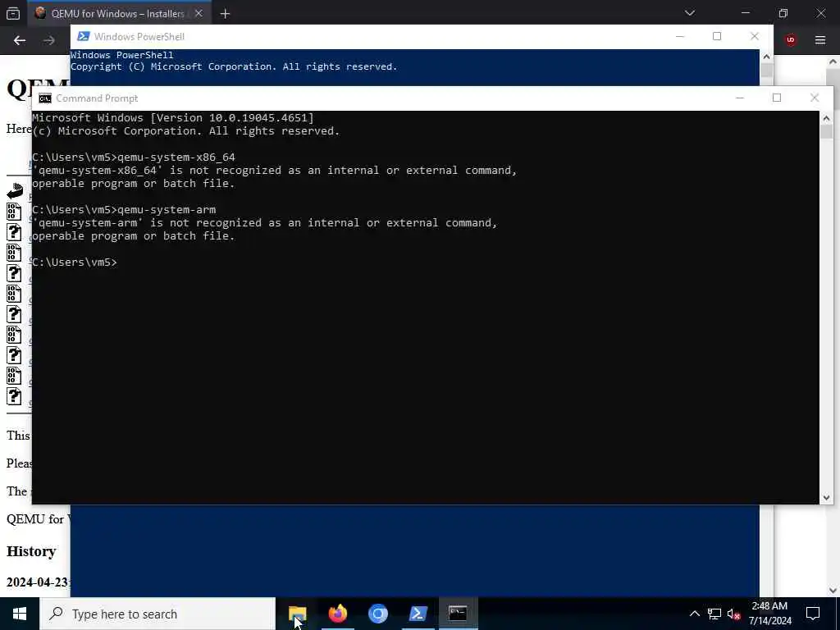The image size is (840, 630).
Task: Maximize the Command Prompt window
Action: click(777, 98)
